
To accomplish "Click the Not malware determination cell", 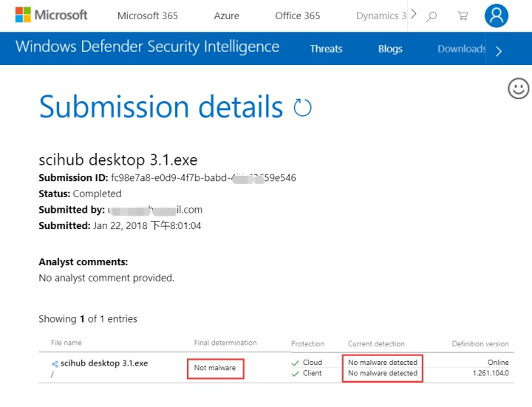I will [215, 368].
